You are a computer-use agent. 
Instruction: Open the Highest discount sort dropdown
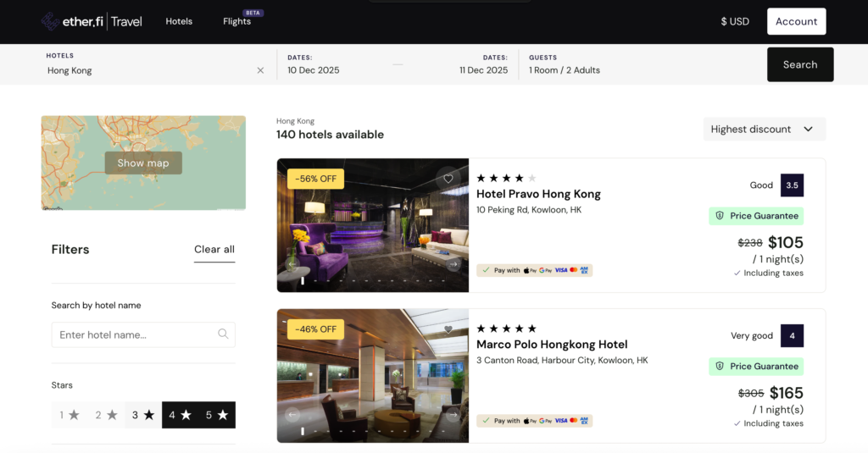pyautogui.click(x=764, y=130)
